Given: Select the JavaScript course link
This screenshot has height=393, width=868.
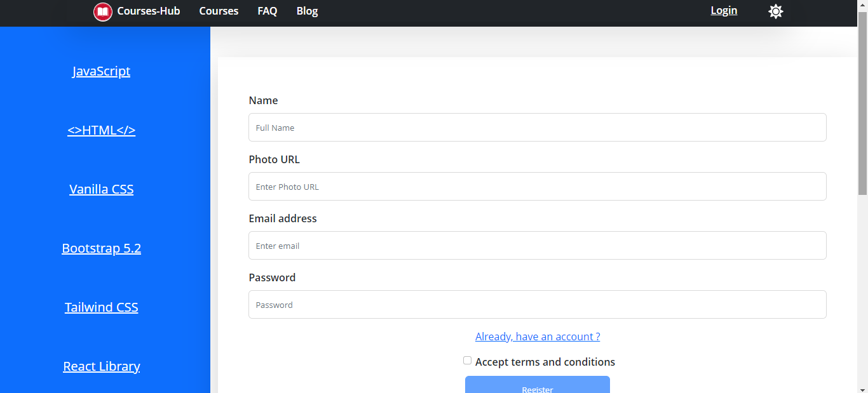Looking at the screenshot, I should pos(101,71).
